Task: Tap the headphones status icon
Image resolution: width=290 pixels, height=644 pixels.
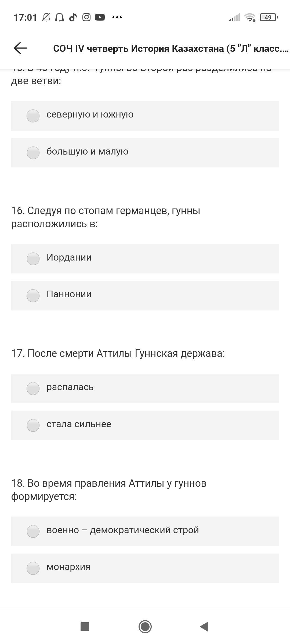Action: [x=59, y=17]
